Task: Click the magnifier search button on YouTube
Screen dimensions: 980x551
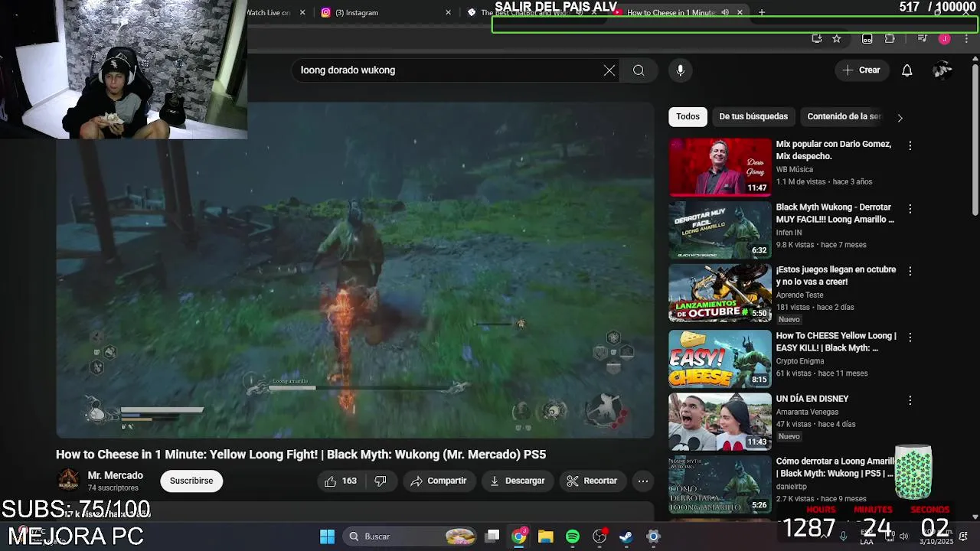Action: [639, 70]
